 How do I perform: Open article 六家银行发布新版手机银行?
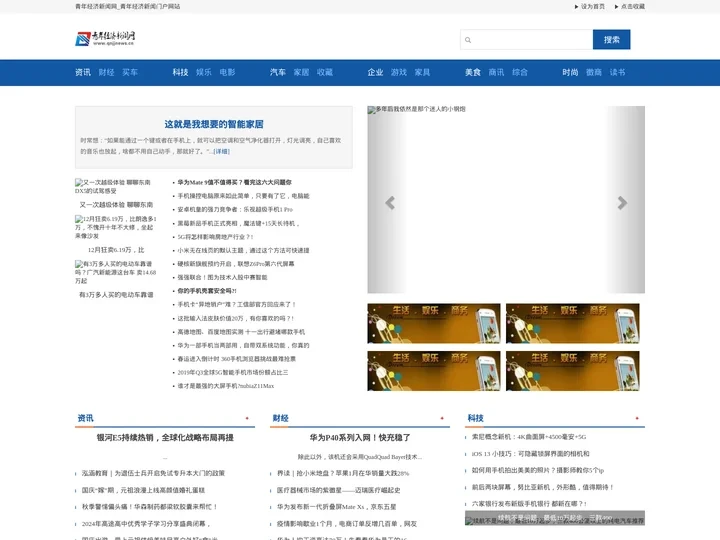click(x=529, y=504)
